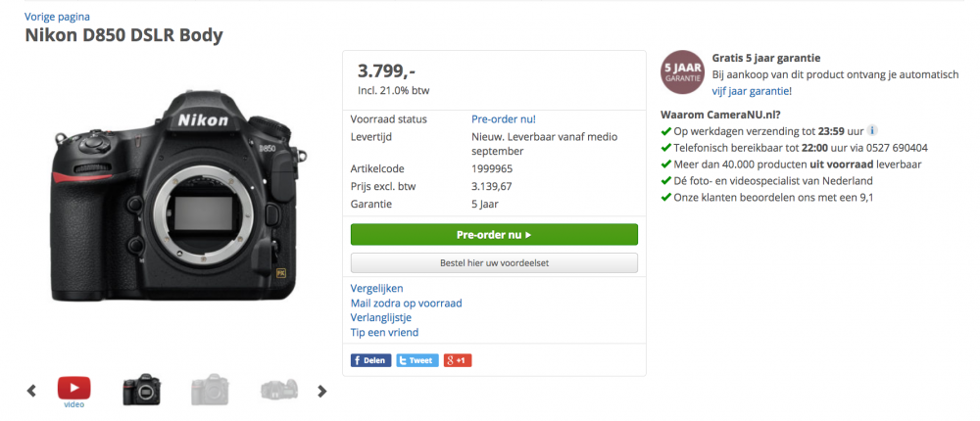The height and width of the screenshot is (421, 980).
Task: Click the 5 Jaar Garantie badge
Action: (682, 71)
